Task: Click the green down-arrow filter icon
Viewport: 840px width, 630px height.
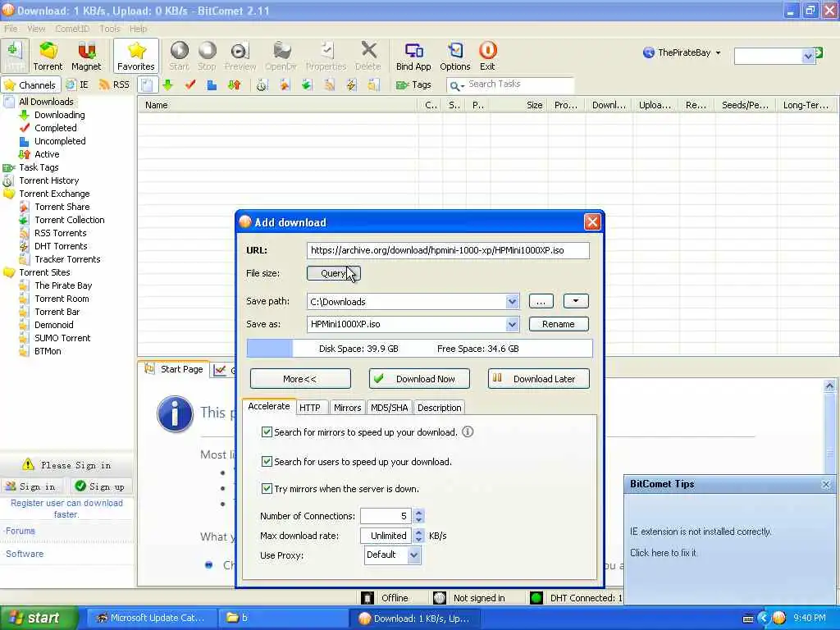Action: click(167, 84)
